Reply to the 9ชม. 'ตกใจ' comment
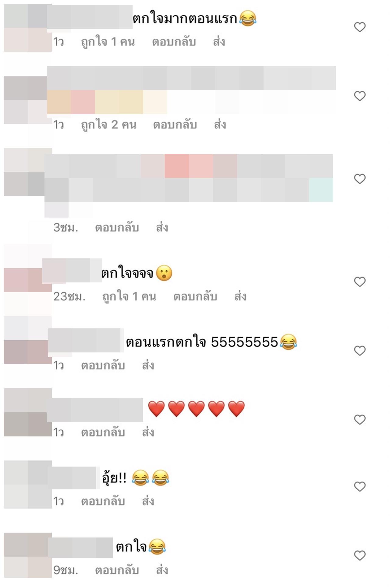The height and width of the screenshot is (588, 390). pyautogui.click(x=117, y=570)
